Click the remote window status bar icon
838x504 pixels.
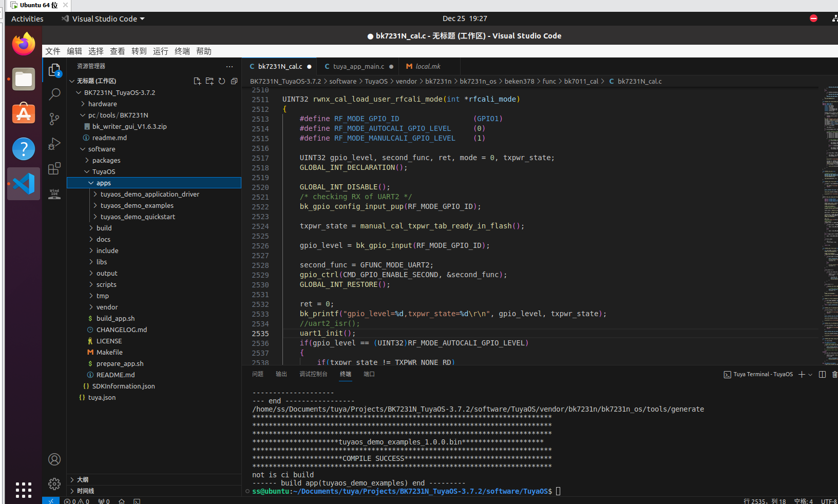point(51,501)
